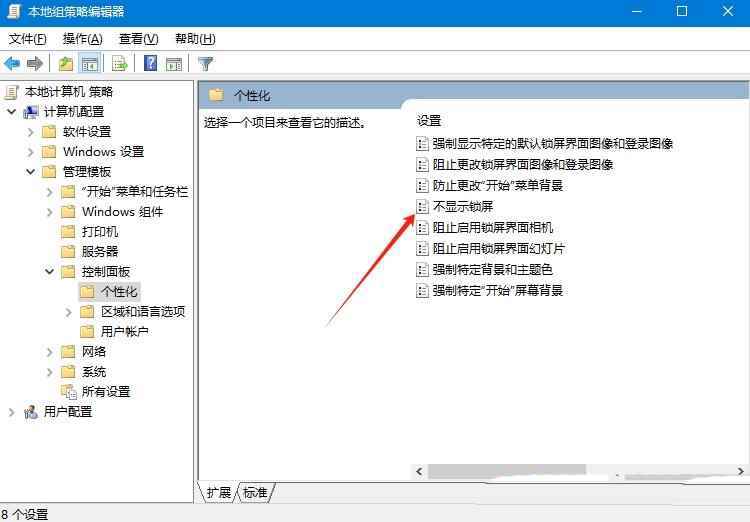Viewport: 750px width, 522px height.
Task: Click the Back arrow toolbar icon
Action: (x=12, y=63)
